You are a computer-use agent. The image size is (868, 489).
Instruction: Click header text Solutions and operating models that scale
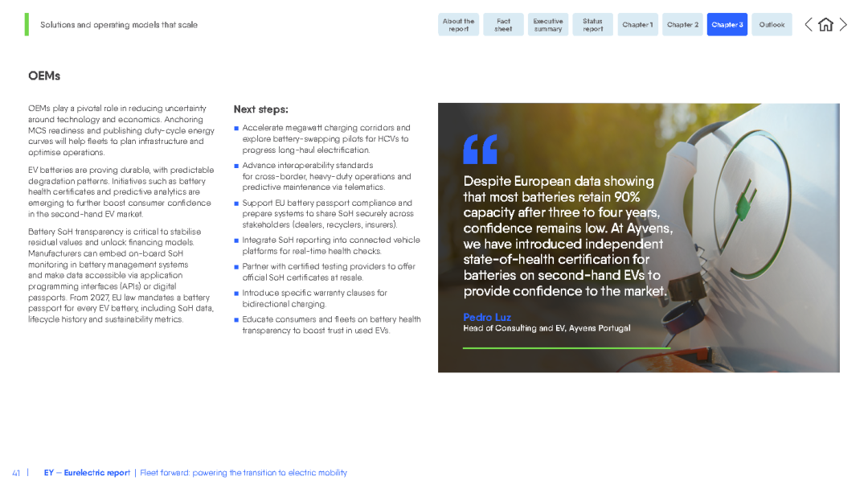119,25
